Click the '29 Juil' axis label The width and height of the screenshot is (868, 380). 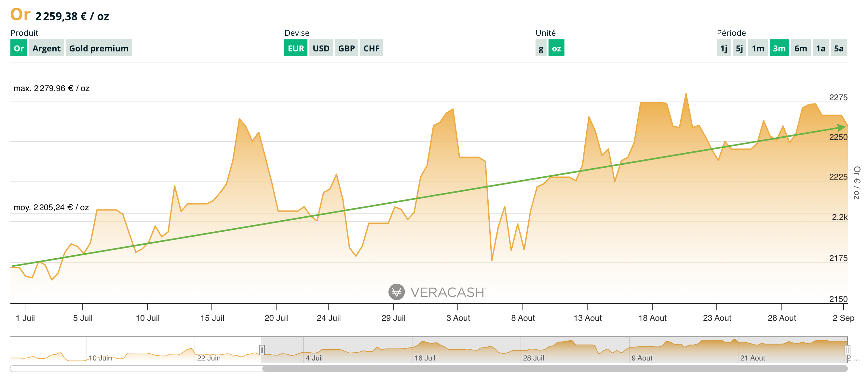point(393,318)
